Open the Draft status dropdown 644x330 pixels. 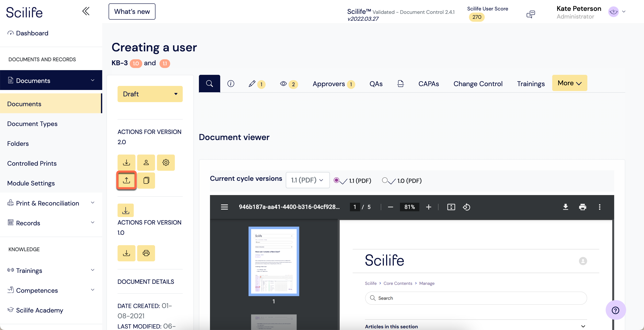[x=150, y=94]
